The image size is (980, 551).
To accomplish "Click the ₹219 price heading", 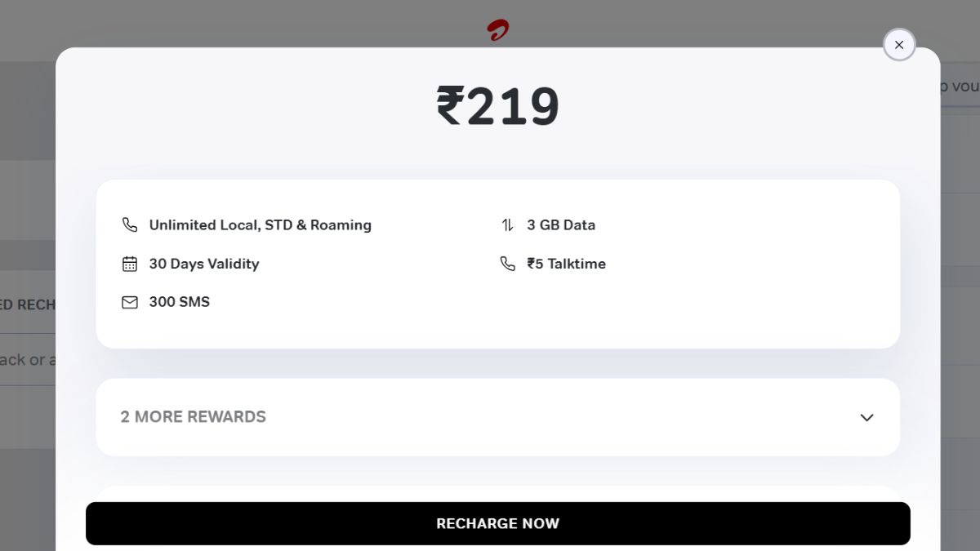I will point(497,107).
